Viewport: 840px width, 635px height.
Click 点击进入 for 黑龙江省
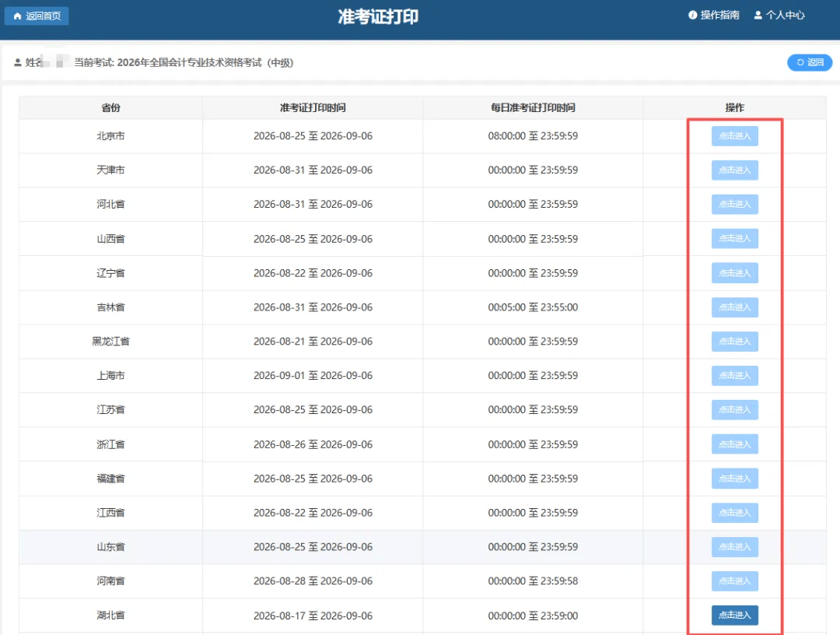point(734,342)
